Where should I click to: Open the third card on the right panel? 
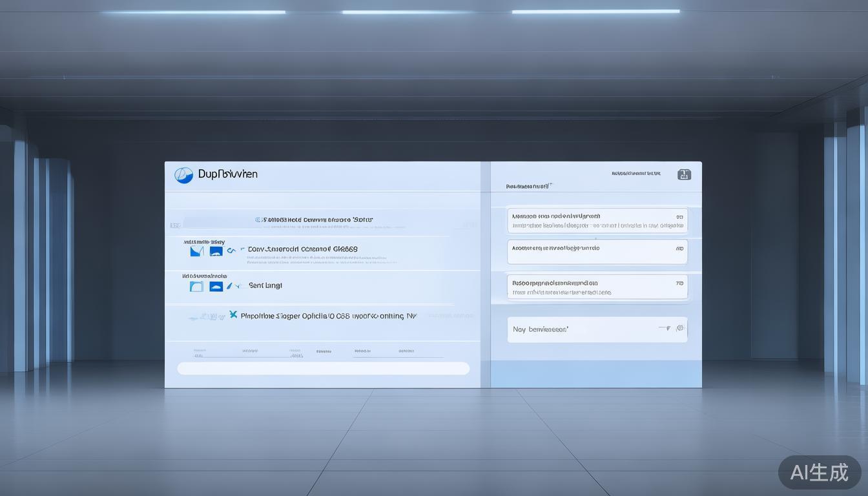point(597,287)
